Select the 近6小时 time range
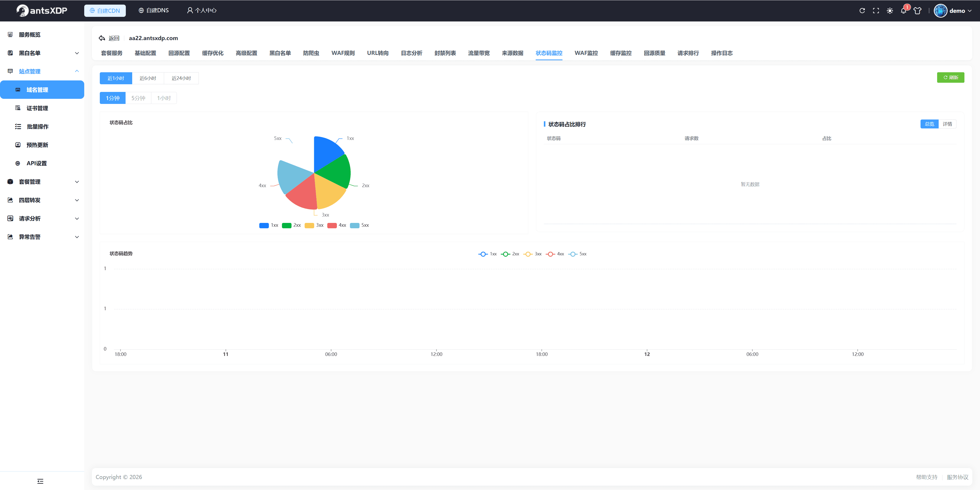This screenshot has width=980, height=490. (x=148, y=78)
